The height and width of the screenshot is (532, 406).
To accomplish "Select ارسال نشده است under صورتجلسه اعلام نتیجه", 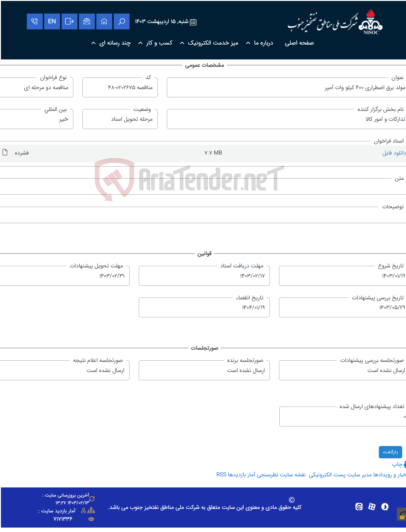I will pyautogui.click(x=106, y=370).
